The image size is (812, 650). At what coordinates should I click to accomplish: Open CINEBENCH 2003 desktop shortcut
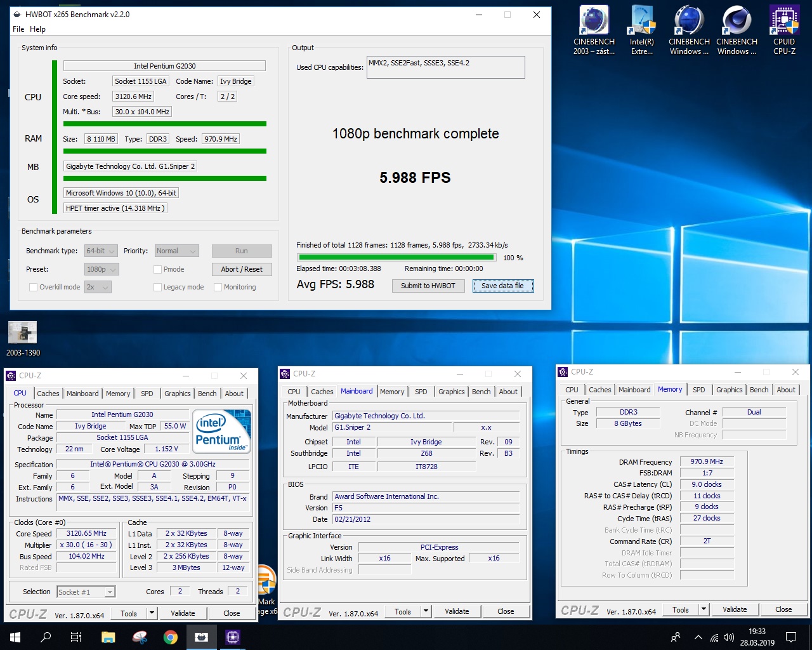coord(594,30)
